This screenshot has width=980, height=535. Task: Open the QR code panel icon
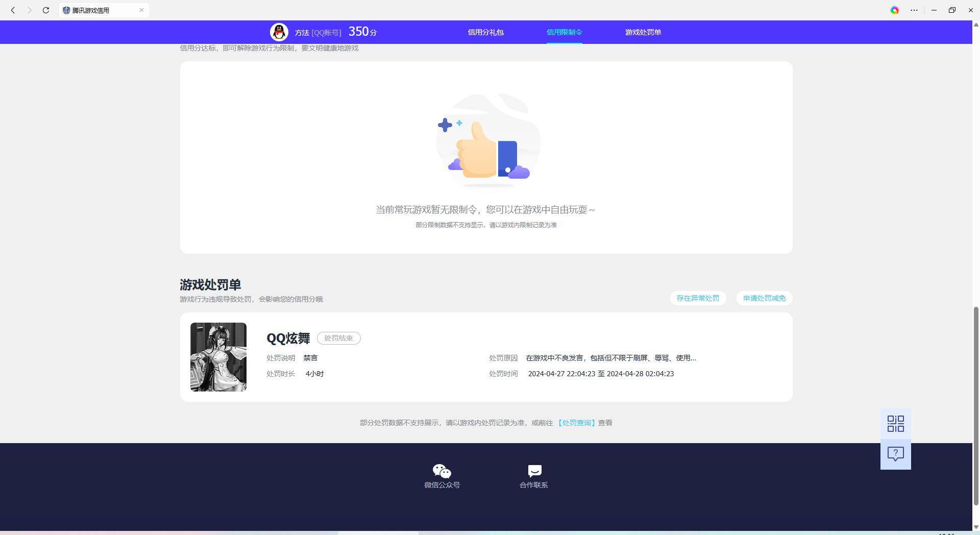tap(895, 423)
